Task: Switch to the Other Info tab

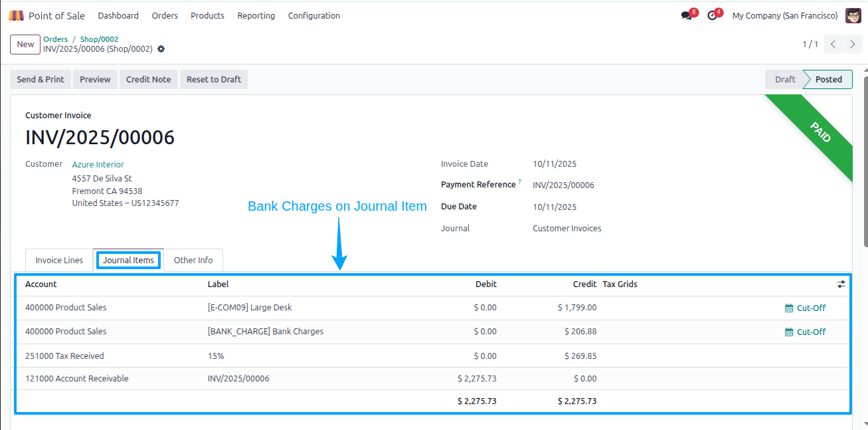Action: 193,260
